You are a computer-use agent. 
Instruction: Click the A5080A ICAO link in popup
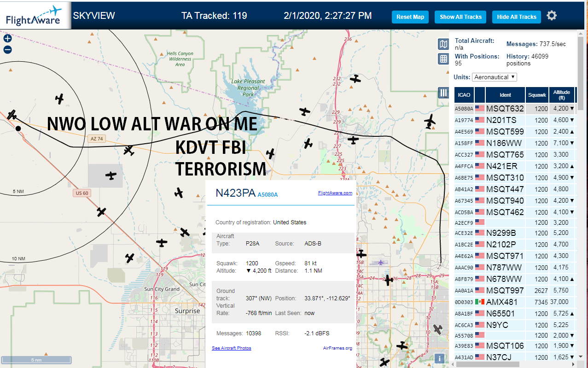tap(268, 195)
